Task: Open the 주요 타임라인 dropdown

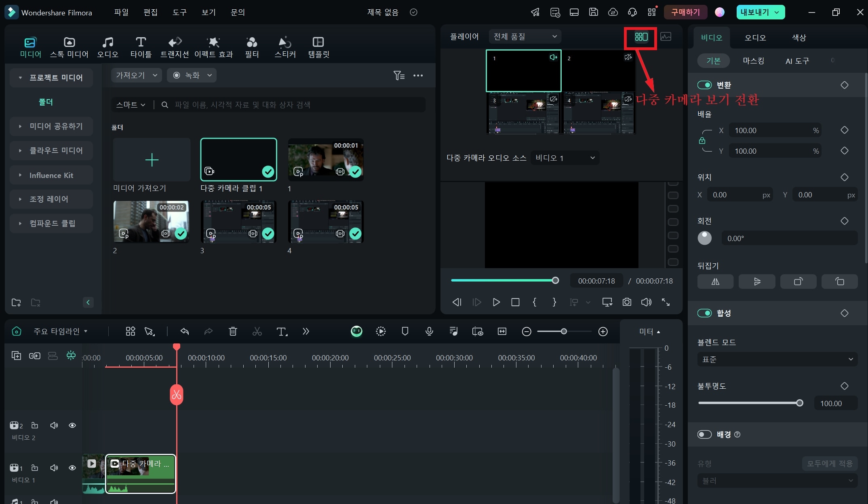Action: [x=60, y=331]
